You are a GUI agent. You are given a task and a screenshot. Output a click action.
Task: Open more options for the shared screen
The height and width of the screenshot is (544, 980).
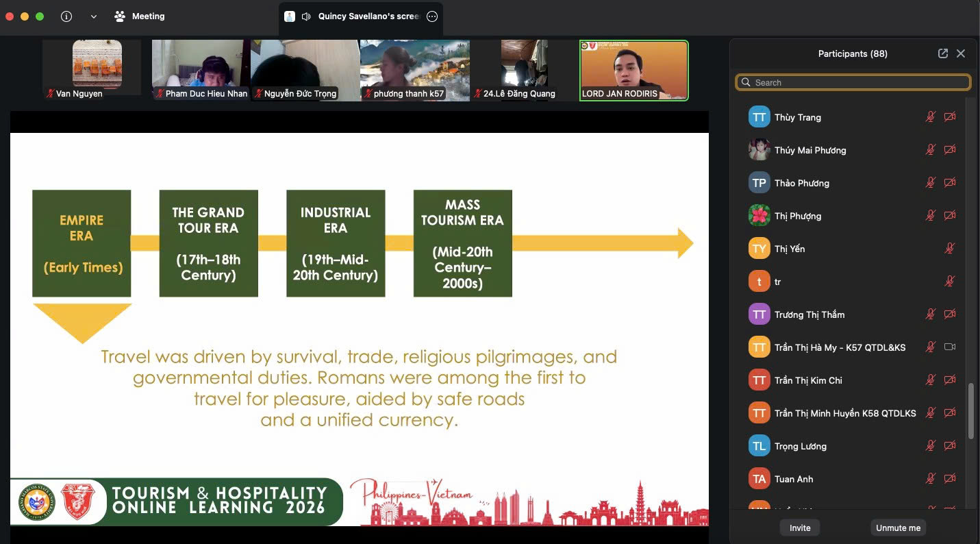(x=432, y=16)
